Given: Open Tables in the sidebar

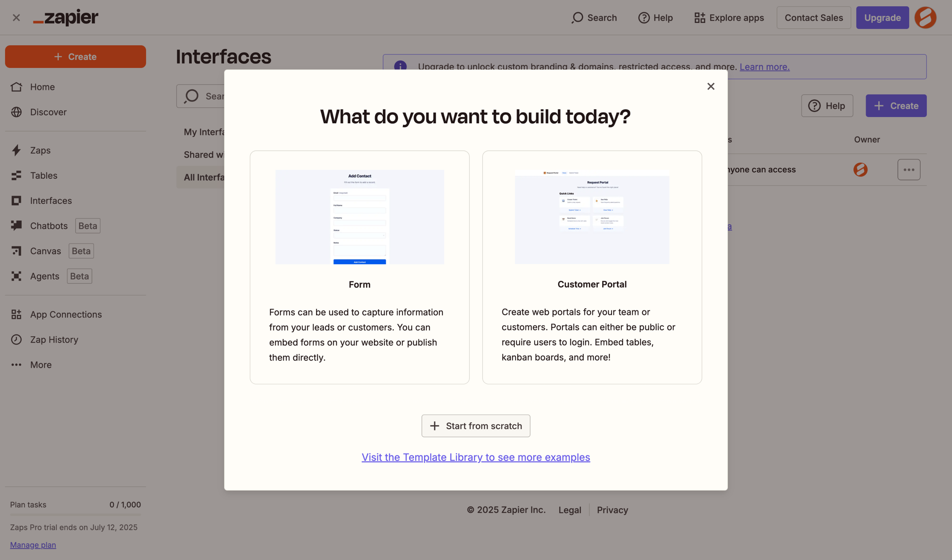Looking at the screenshot, I should pyautogui.click(x=75, y=175).
